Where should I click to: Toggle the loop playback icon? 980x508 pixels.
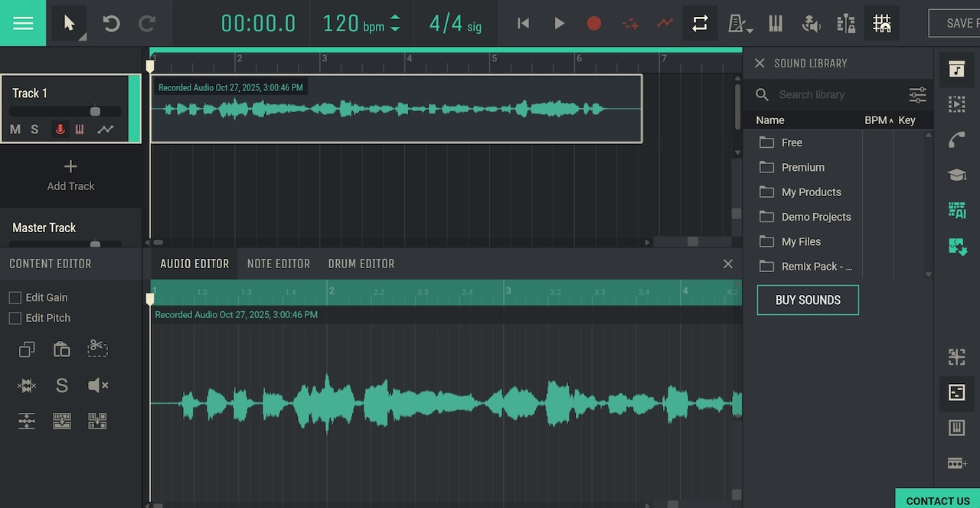[700, 24]
